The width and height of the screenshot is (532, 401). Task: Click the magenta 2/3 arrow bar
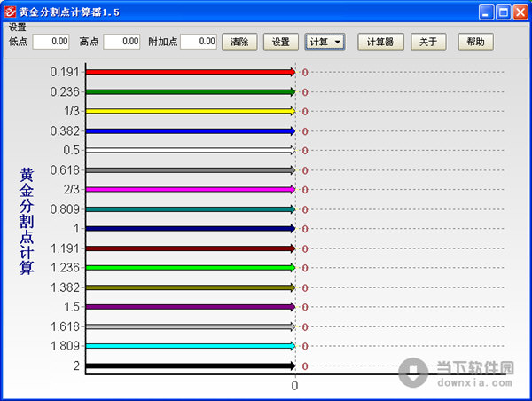[191, 189]
